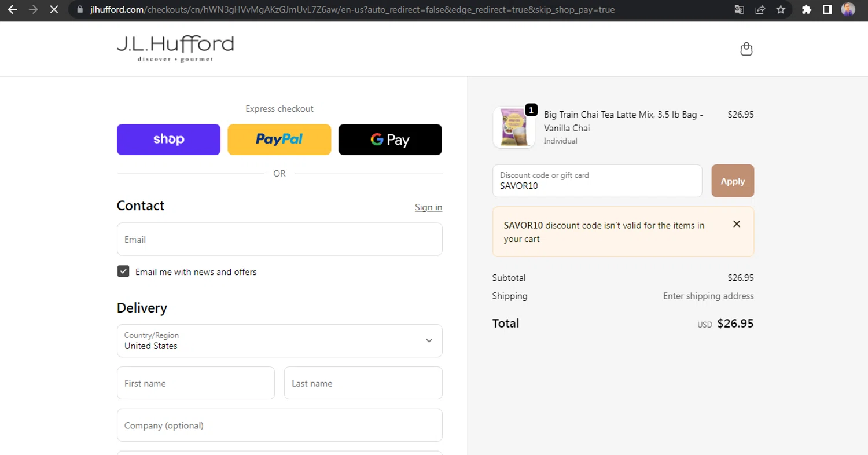Viewport: 868px width, 455px height.
Task: Click the Chai Tea Latte product thumbnail
Action: coord(514,127)
